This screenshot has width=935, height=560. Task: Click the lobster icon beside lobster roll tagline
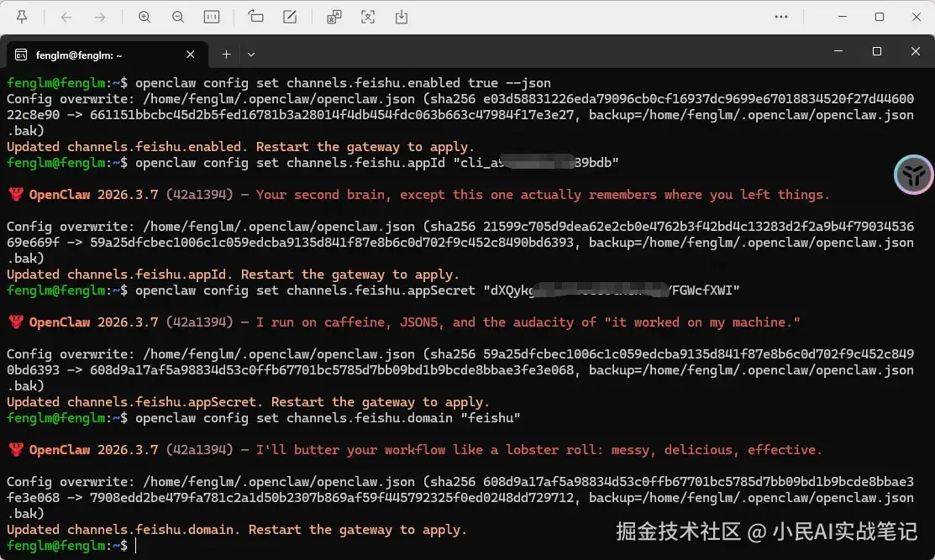tap(16, 449)
